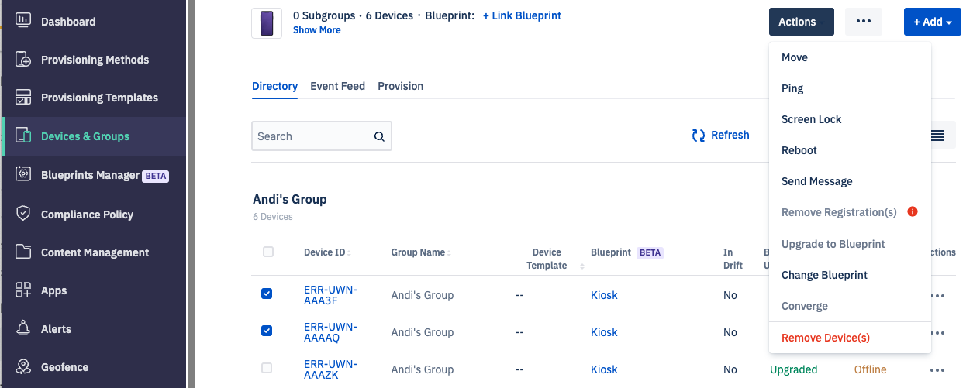Click the Provisioning Methods sidebar icon
The image size is (980, 388).
(x=23, y=60)
